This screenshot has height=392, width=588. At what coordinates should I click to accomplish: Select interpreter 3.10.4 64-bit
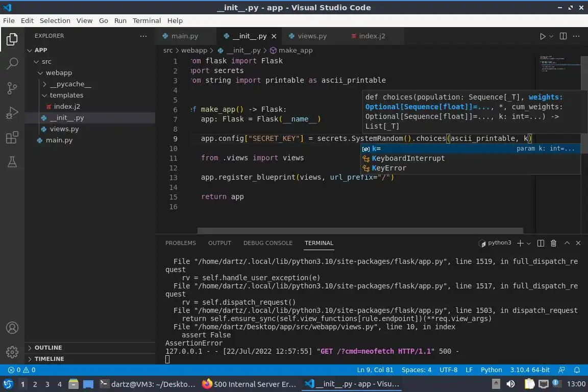[x=529, y=370]
